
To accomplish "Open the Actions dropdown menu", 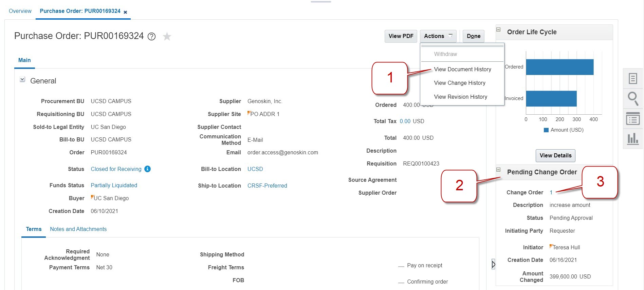I will click(438, 36).
